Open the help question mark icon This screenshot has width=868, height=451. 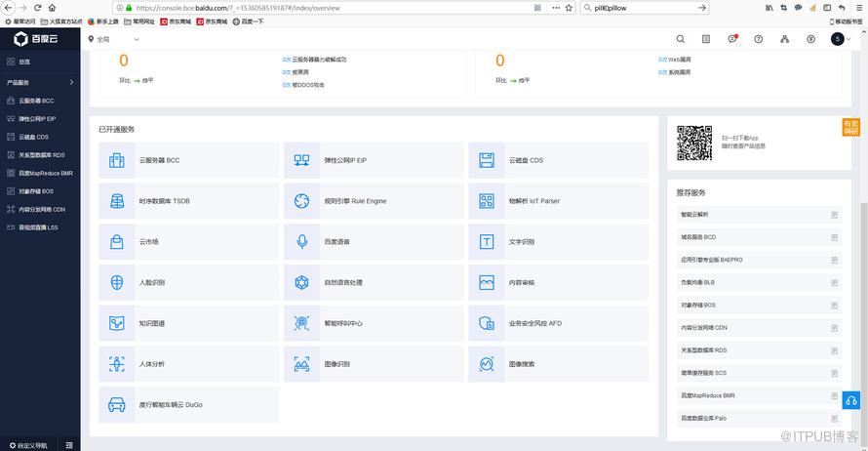pos(759,39)
